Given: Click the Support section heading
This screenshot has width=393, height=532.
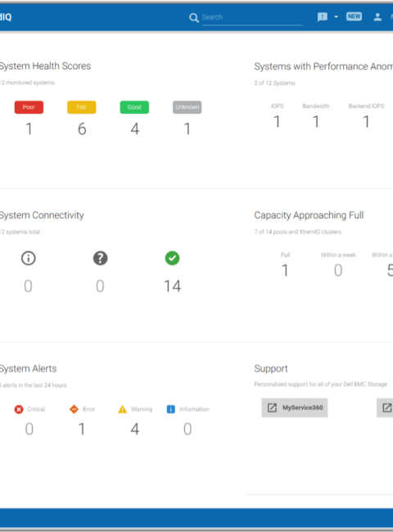Looking at the screenshot, I should pos(271,368).
